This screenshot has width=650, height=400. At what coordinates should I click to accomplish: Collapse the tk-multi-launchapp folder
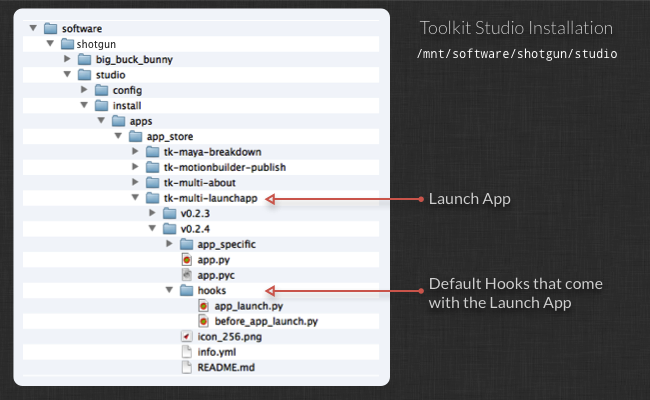pos(135,198)
